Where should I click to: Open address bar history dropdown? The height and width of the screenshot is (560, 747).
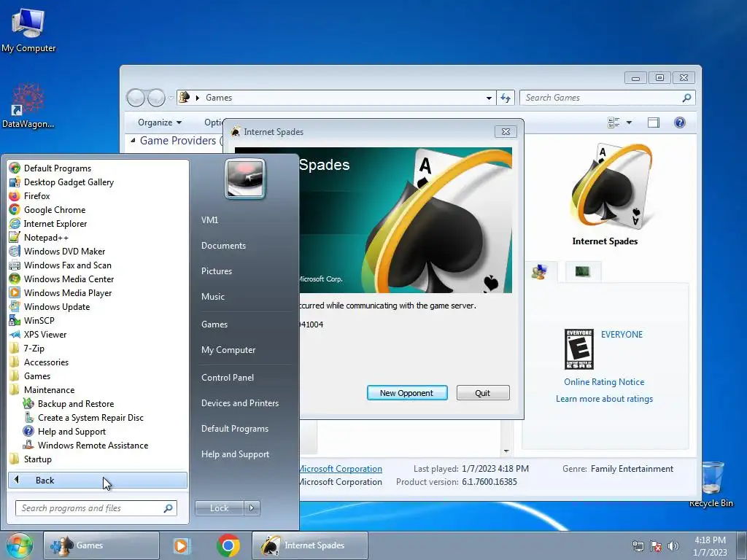click(x=489, y=98)
